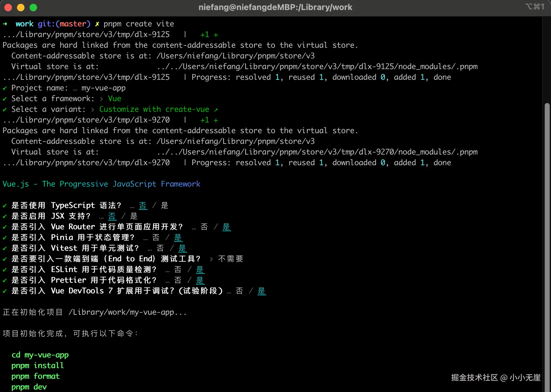The width and height of the screenshot is (551, 392).
Task: Click underlined 是 on the Vue DevTools line
Action: 262,291
